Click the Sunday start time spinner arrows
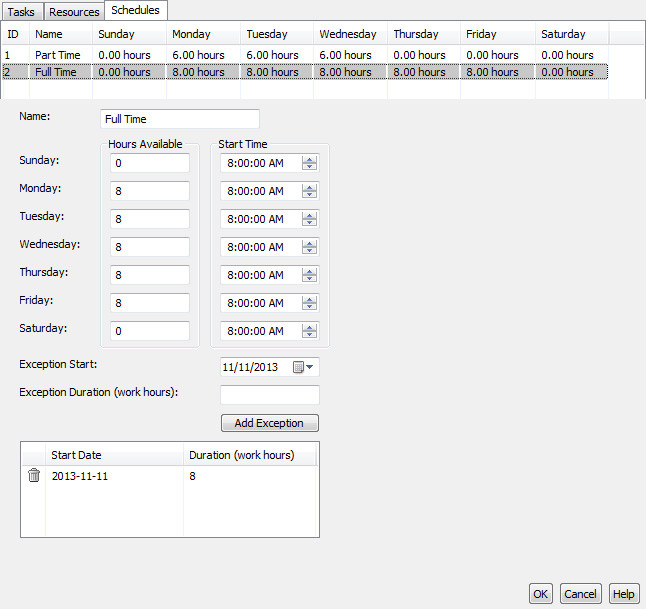Image resolution: width=646 pixels, height=609 pixels. coord(309,163)
